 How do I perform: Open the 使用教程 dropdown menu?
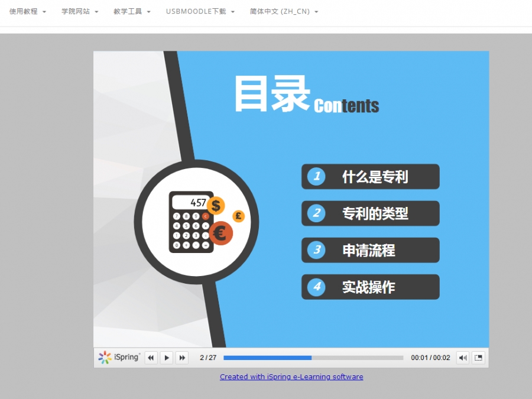tap(28, 11)
